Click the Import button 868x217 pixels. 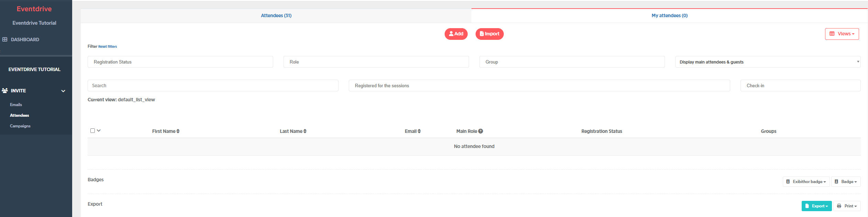pos(489,34)
